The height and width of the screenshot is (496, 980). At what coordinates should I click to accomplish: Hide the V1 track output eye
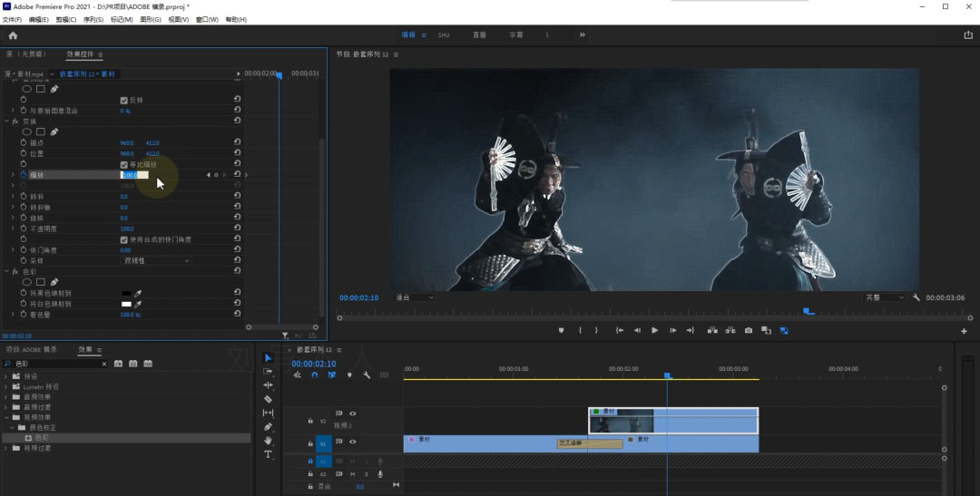pyautogui.click(x=352, y=442)
